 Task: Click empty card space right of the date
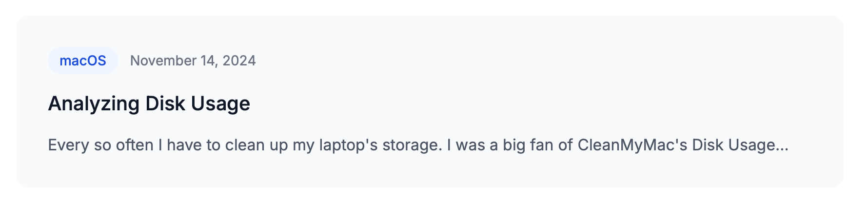(x=536, y=61)
